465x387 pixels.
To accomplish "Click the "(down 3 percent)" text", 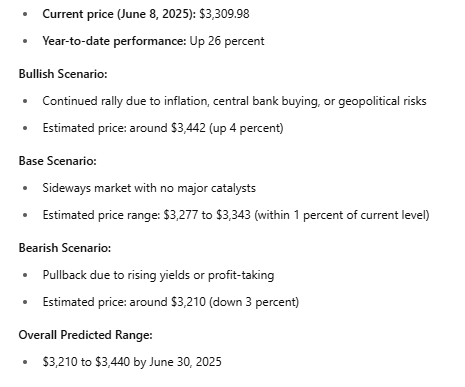I will click(254, 302).
